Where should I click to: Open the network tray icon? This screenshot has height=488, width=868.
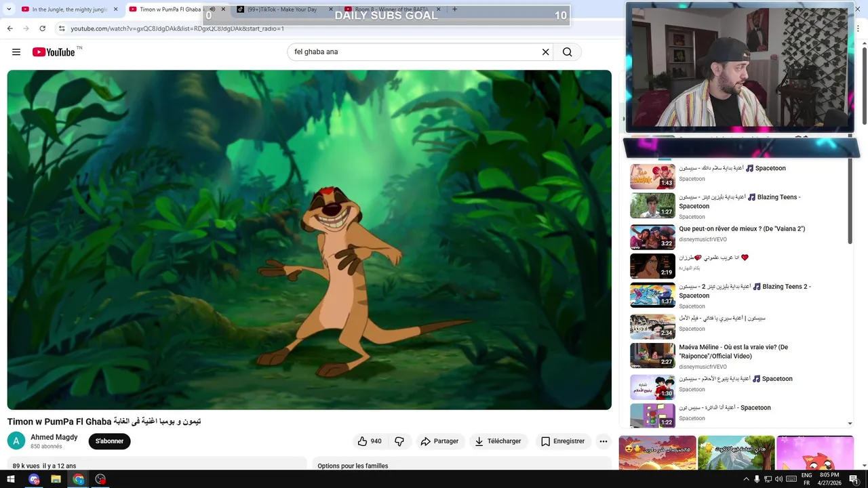(x=768, y=479)
